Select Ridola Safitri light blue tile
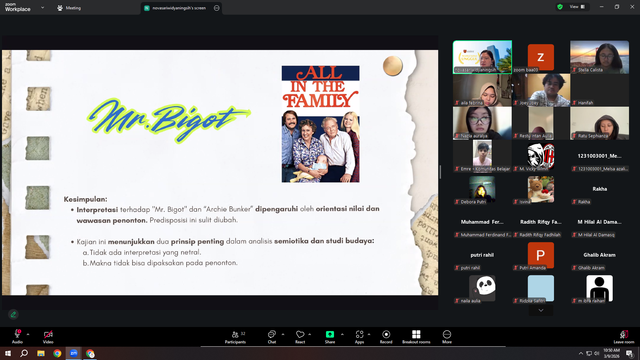Viewport: 640px width, 360px height. pos(541,288)
